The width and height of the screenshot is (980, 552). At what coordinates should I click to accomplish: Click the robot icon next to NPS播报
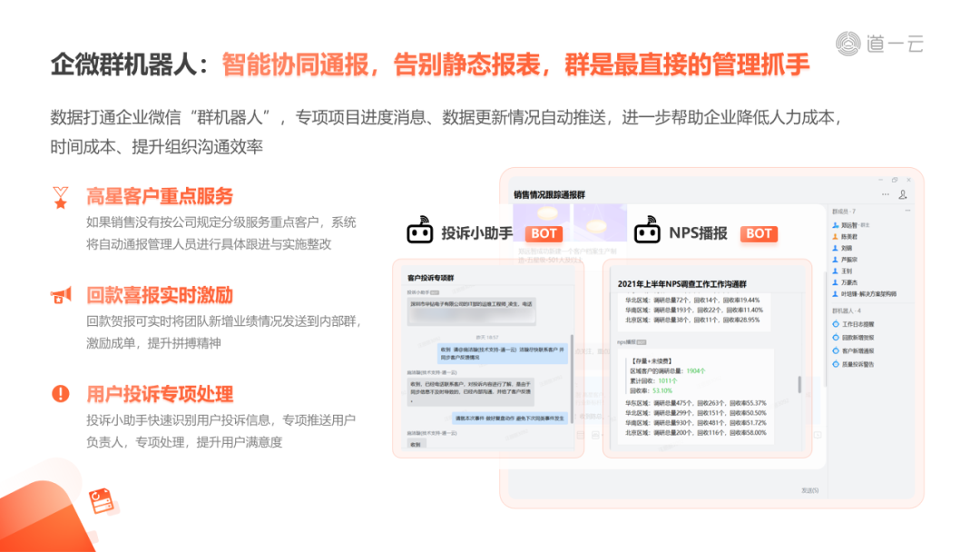pyautogui.click(x=647, y=230)
